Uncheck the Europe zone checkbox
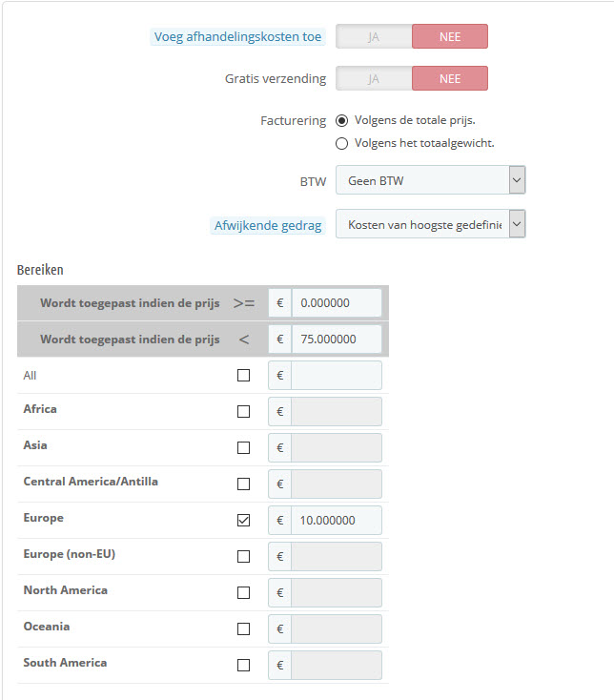 tap(243, 521)
